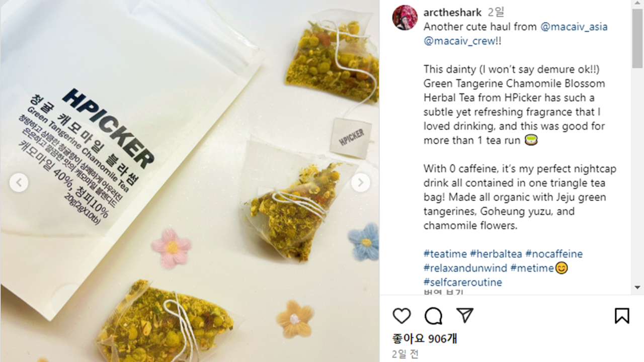Viewport: 644px width, 362px height.
Task: Open the #relaxandunwind hashtag
Action: pos(465,268)
